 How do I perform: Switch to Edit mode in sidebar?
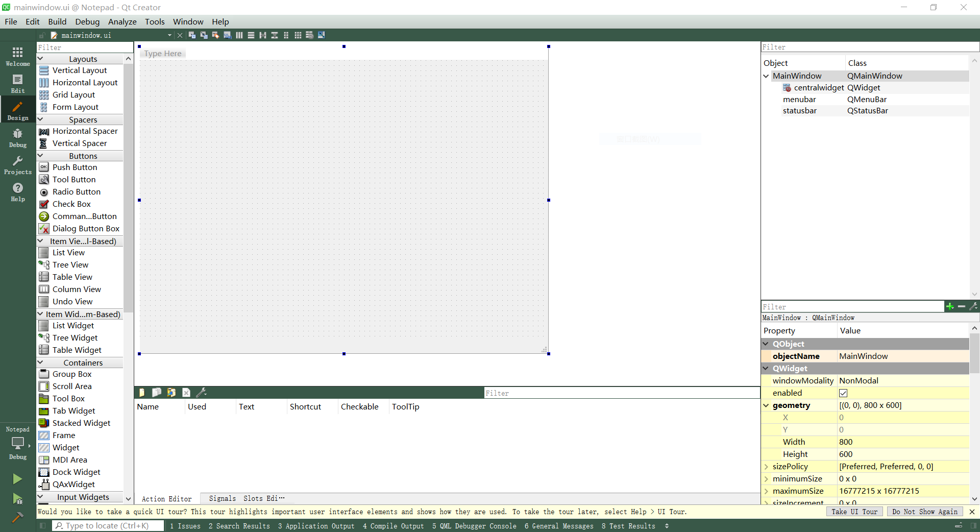(18, 83)
